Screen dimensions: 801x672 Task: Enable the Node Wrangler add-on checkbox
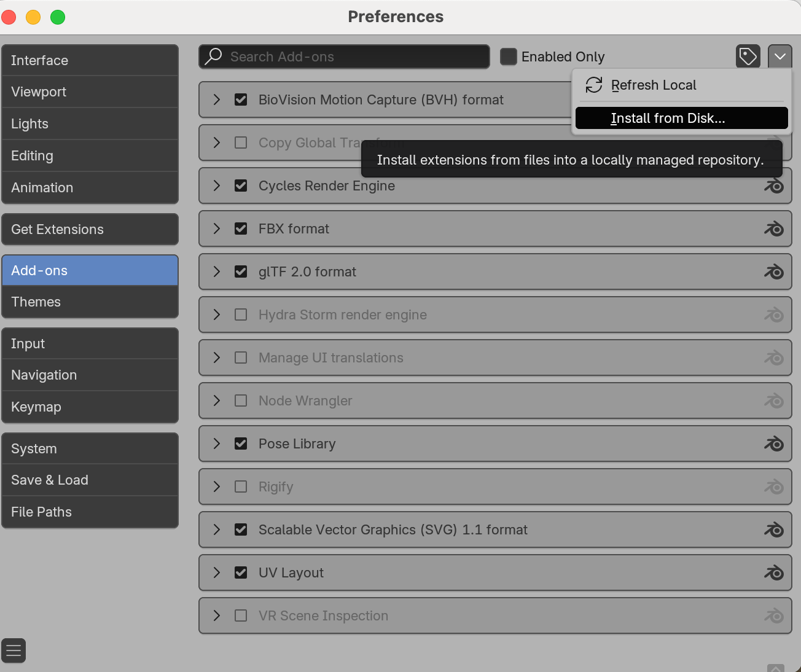[x=240, y=400]
